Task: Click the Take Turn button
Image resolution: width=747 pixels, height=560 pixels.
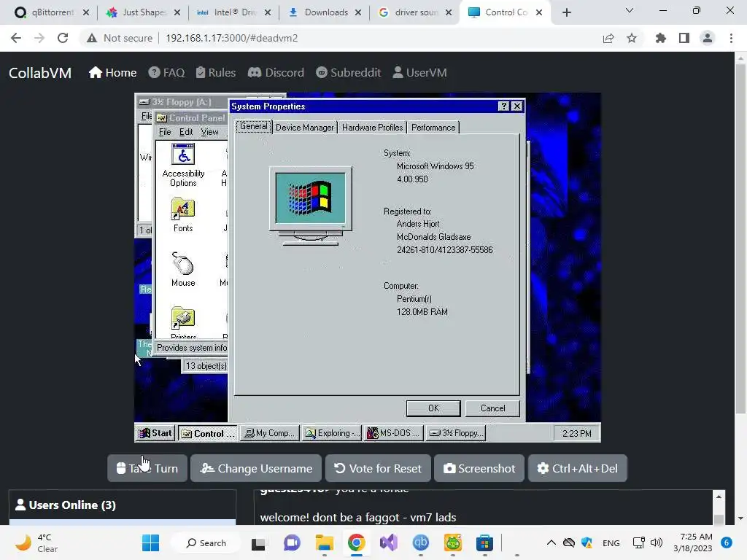Action: tap(147, 469)
